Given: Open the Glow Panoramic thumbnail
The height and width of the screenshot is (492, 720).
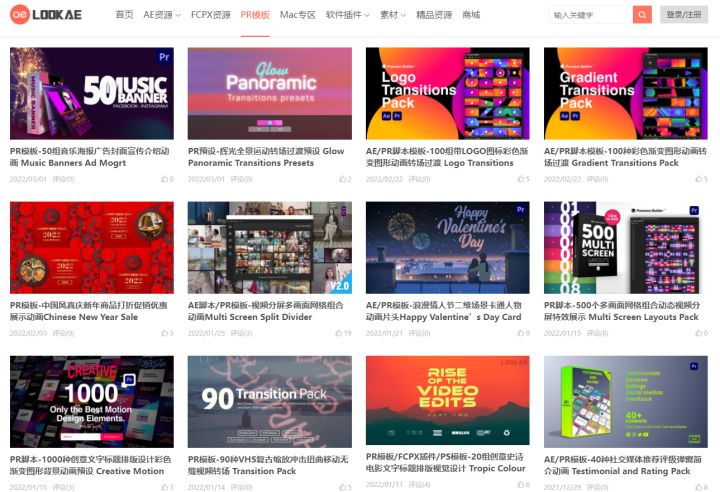Looking at the screenshot, I should [270, 93].
